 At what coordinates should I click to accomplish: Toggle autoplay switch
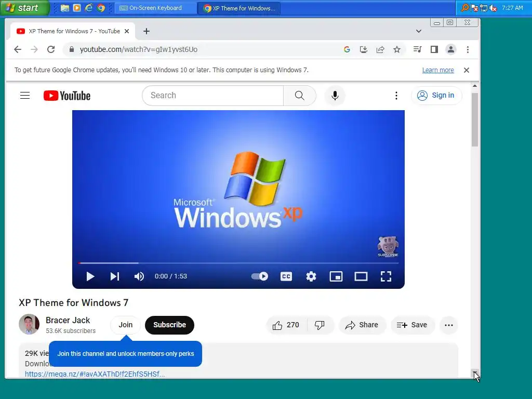[x=260, y=276]
